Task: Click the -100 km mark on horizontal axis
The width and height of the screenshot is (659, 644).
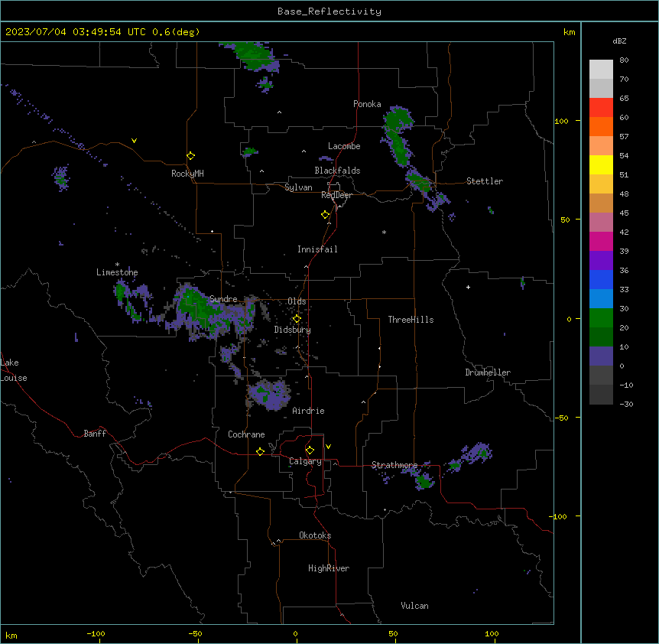Action: 96,633
